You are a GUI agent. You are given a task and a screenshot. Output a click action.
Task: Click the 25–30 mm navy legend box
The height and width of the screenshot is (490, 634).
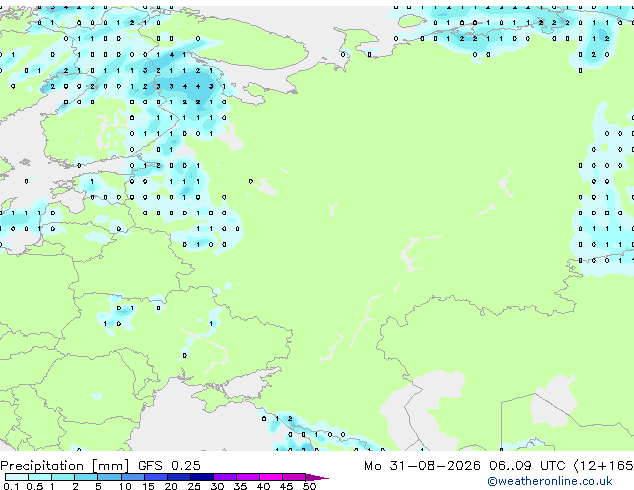[x=202, y=477]
